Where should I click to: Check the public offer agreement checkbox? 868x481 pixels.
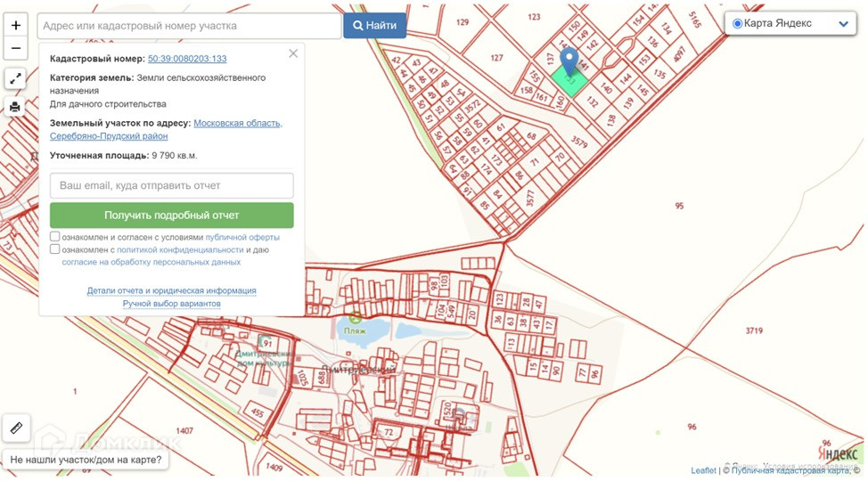55,237
